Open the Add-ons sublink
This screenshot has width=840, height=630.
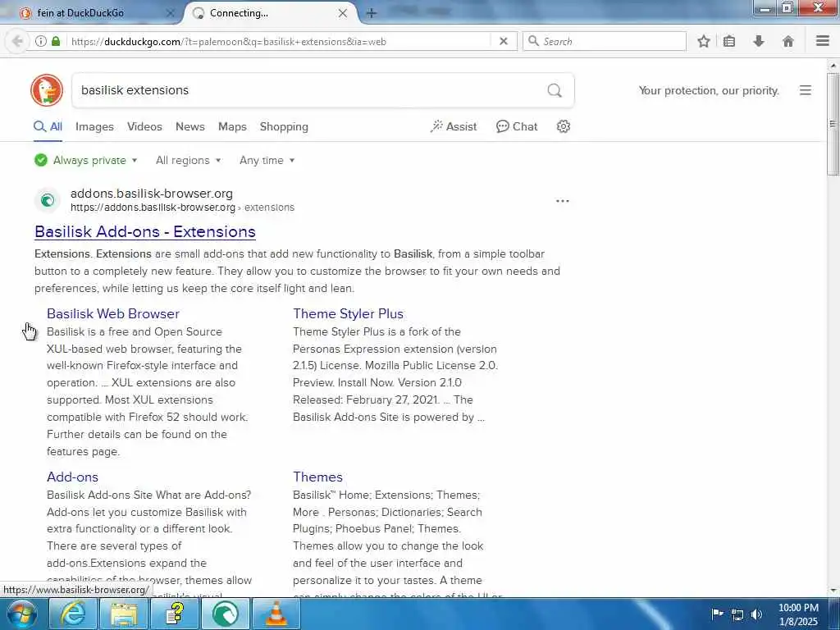72,477
